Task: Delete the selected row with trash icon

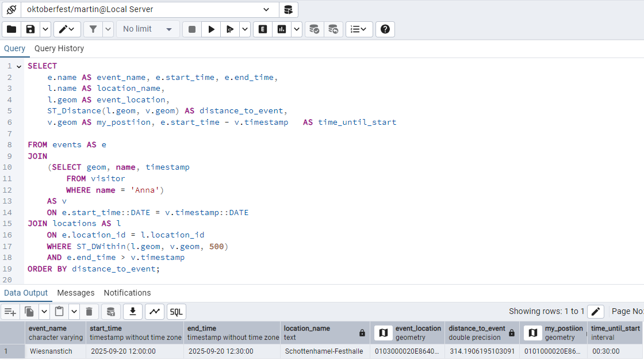Action: (89, 312)
